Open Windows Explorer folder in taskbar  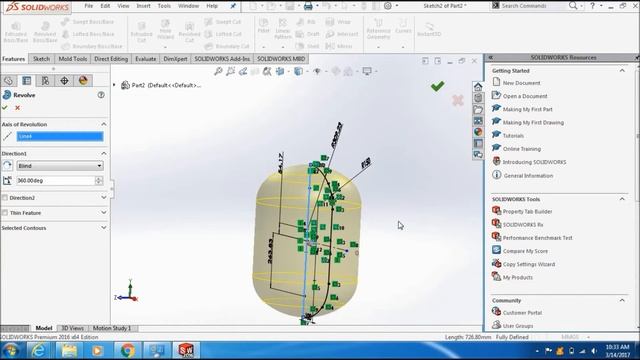(69, 351)
